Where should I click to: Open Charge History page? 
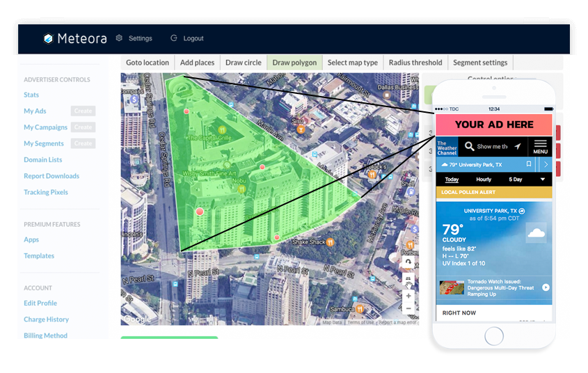[46, 319]
